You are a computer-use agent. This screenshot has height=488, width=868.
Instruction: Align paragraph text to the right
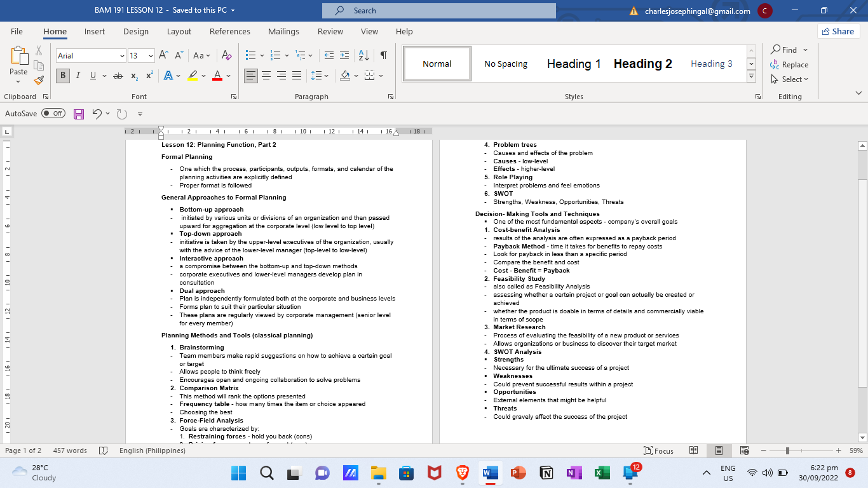pyautogui.click(x=281, y=76)
